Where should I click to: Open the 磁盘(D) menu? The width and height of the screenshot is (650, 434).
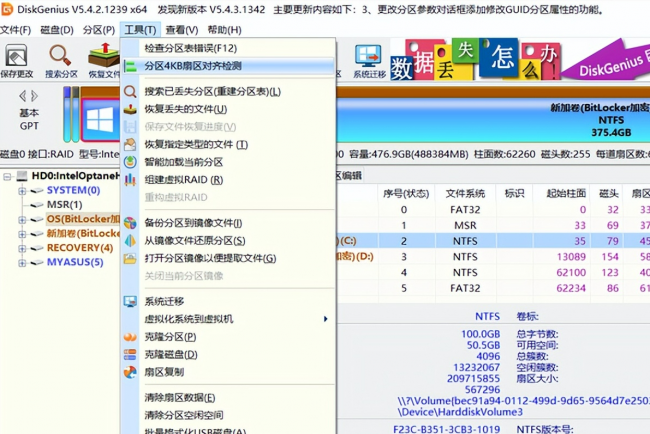pos(57,30)
